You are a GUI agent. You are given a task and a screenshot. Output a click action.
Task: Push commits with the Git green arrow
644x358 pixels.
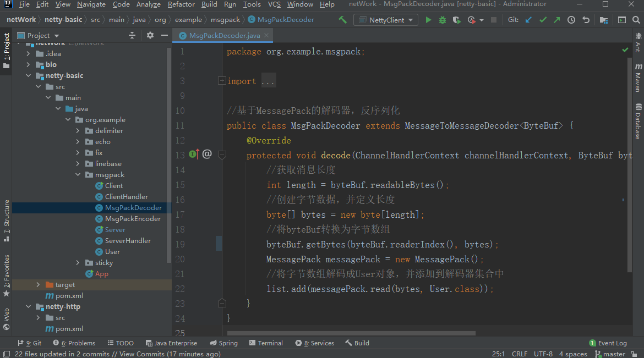[x=557, y=20]
